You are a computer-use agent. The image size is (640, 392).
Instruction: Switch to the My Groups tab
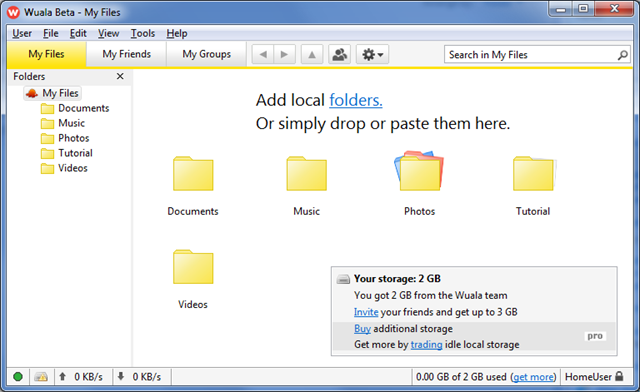point(207,54)
